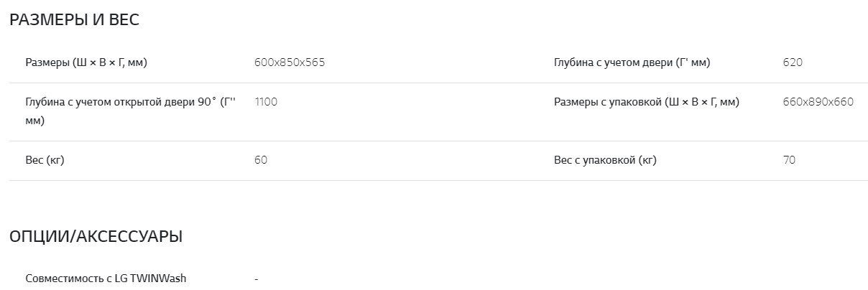Screen dimensions: 868x290
Task: Click the Вес (кг) label
Action: (45, 160)
